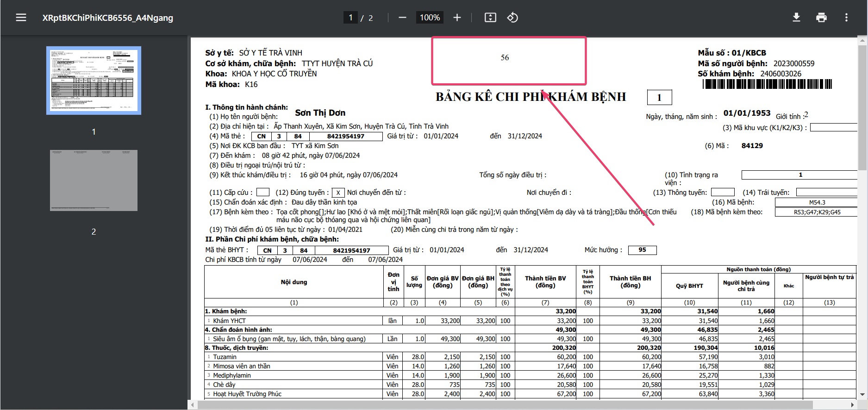The height and width of the screenshot is (410, 868).
Task: Click the horizontal scrollbar left arrow
Action: click(x=193, y=405)
